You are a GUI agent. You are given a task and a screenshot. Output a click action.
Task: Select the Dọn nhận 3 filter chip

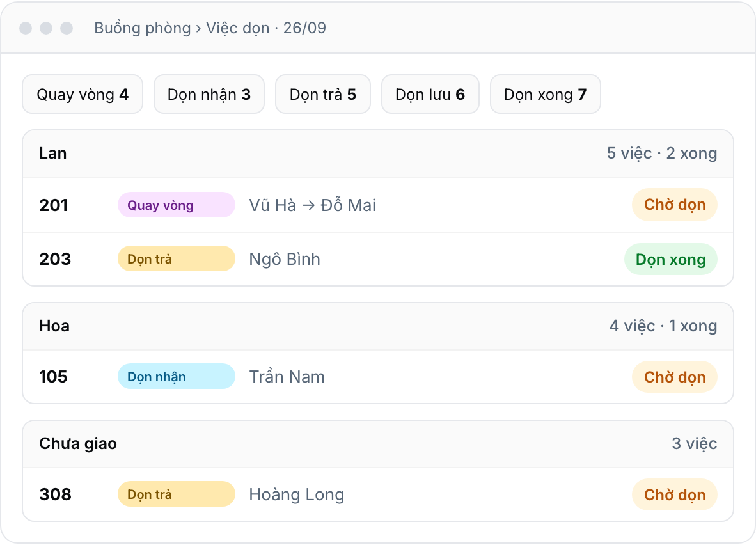209,94
